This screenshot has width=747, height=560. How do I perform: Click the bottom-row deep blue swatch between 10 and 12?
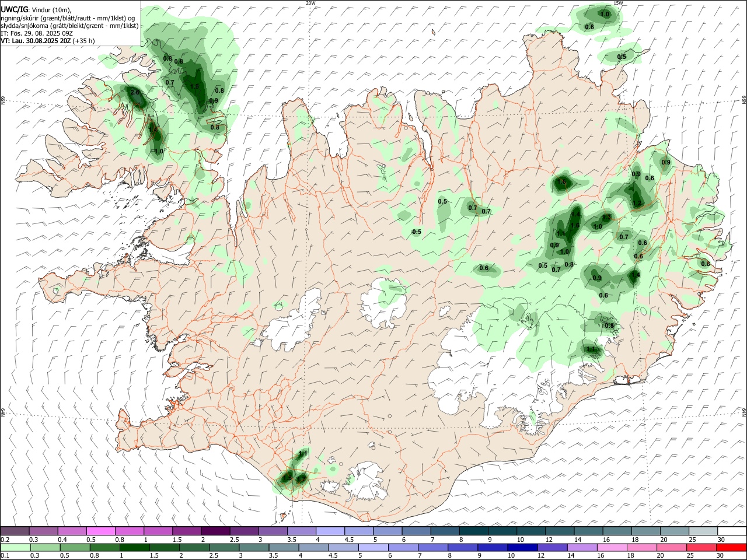523,548
